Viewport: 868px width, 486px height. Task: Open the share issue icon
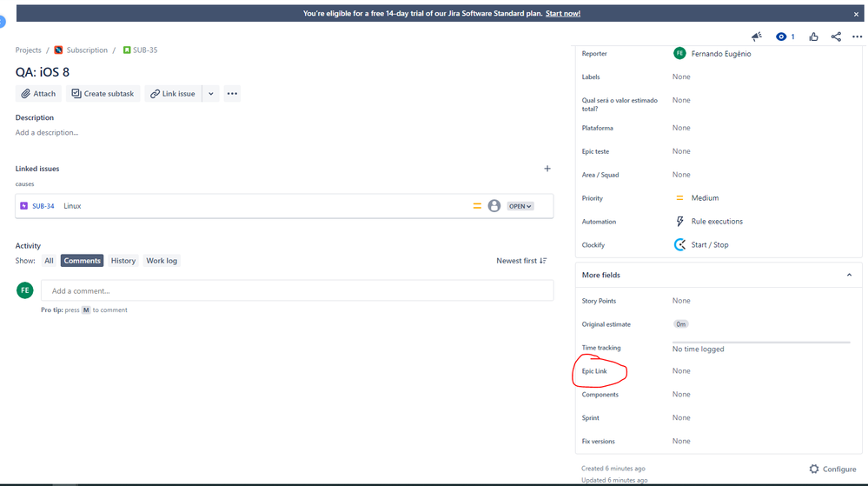[x=836, y=37]
